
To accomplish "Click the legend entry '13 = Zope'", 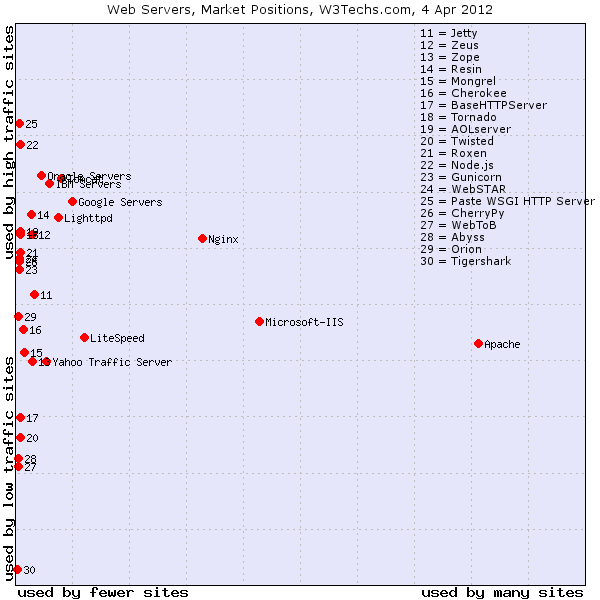I will (x=450, y=57).
